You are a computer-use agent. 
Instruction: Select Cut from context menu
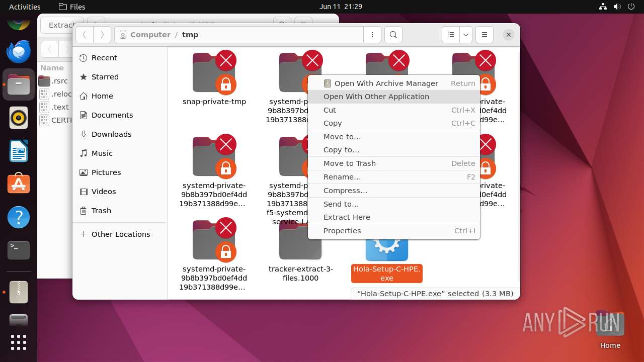(394, 110)
